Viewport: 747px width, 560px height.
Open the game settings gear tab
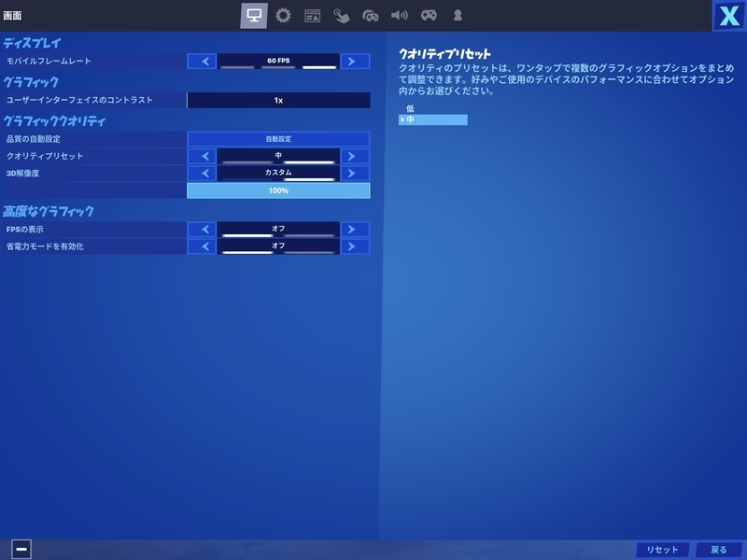tap(283, 15)
